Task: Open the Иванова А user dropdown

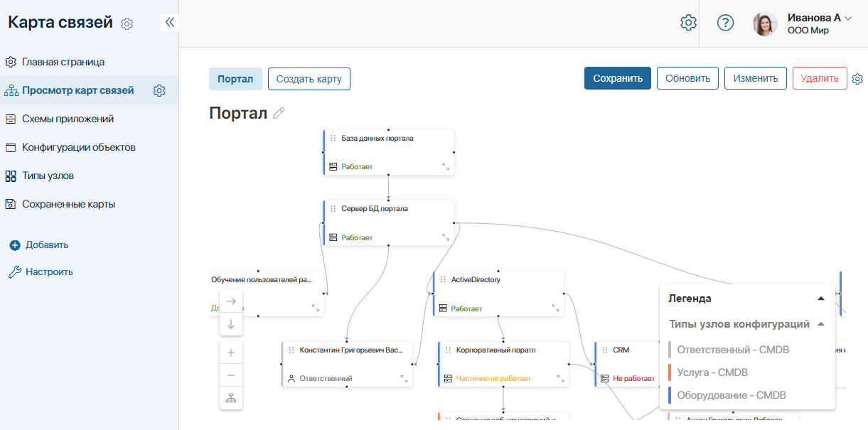Action: [847, 18]
